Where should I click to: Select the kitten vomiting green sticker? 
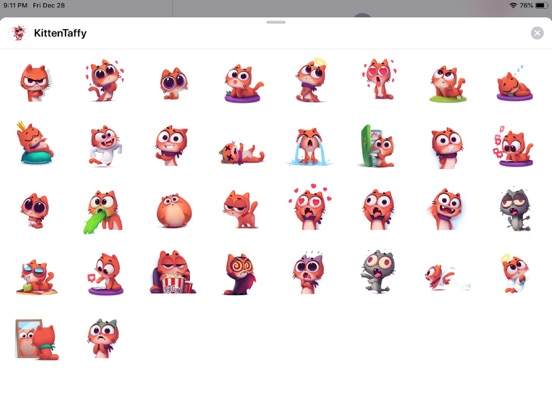(x=103, y=212)
